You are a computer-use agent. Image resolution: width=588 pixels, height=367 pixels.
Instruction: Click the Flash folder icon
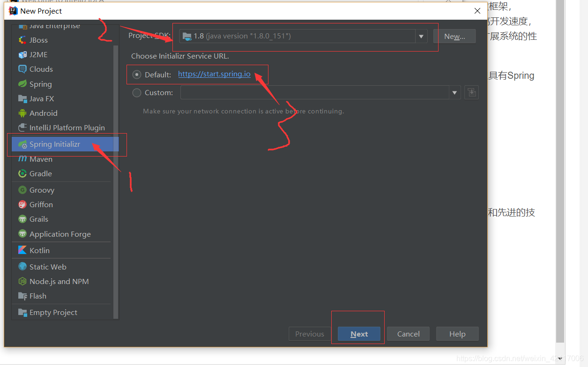tap(22, 296)
